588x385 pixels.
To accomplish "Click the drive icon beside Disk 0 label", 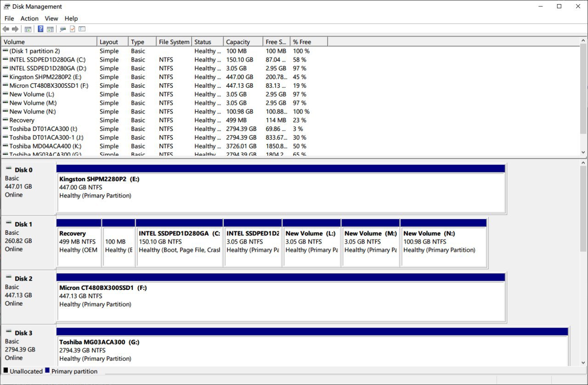I will pos(9,169).
